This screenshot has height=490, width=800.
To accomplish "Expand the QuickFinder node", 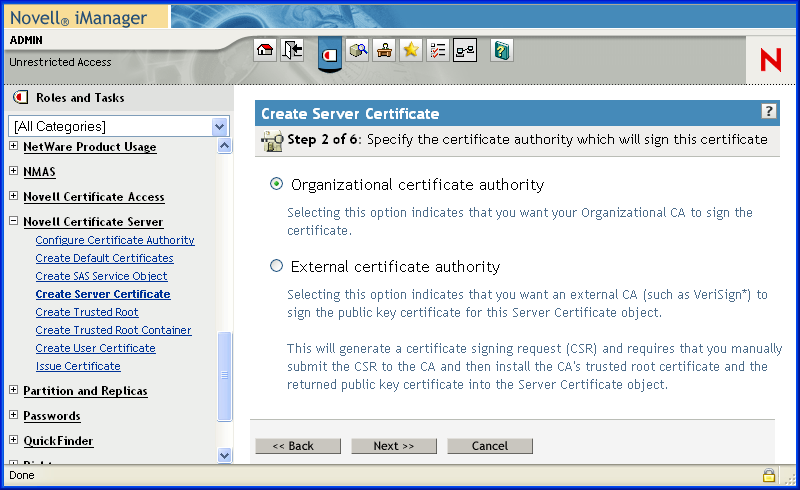I will [x=14, y=439].
